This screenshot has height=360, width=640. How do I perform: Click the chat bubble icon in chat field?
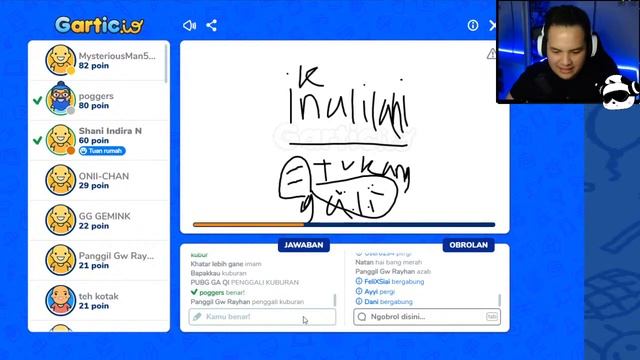(362, 317)
